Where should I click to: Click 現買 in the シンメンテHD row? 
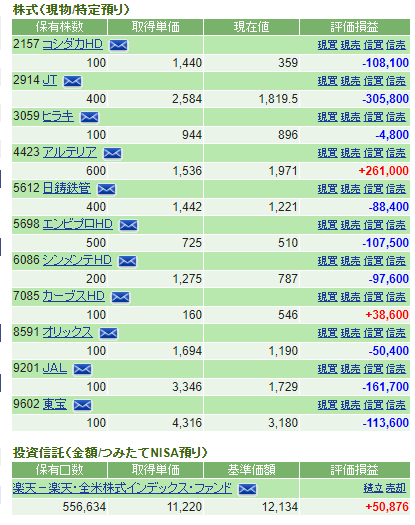click(328, 261)
